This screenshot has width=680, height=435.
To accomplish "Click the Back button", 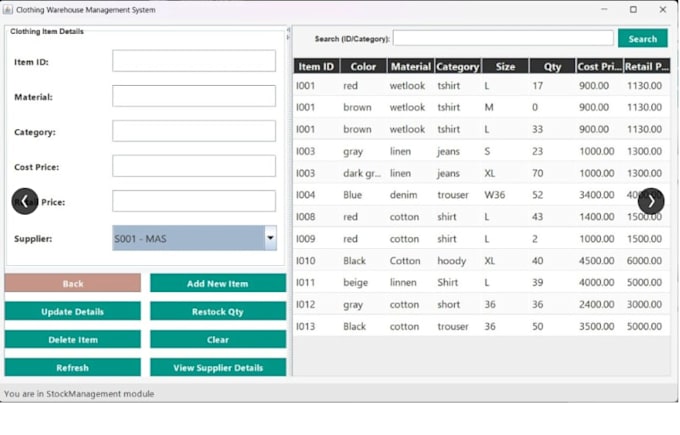I will 73,283.
